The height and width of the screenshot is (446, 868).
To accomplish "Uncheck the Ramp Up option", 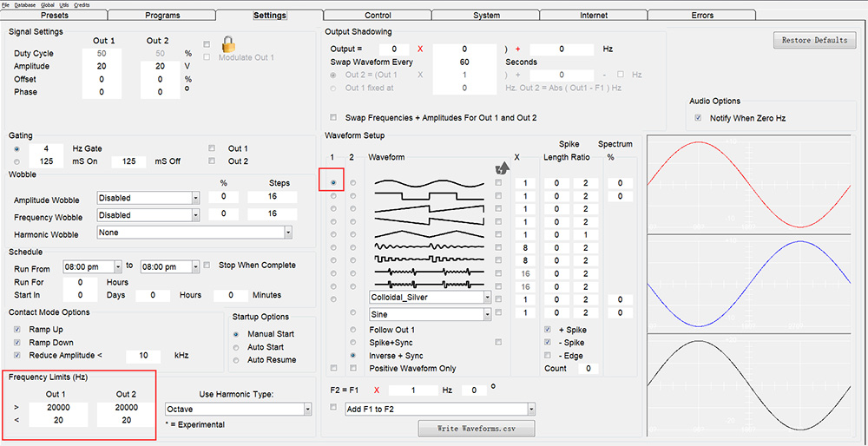I will [18, 330].
